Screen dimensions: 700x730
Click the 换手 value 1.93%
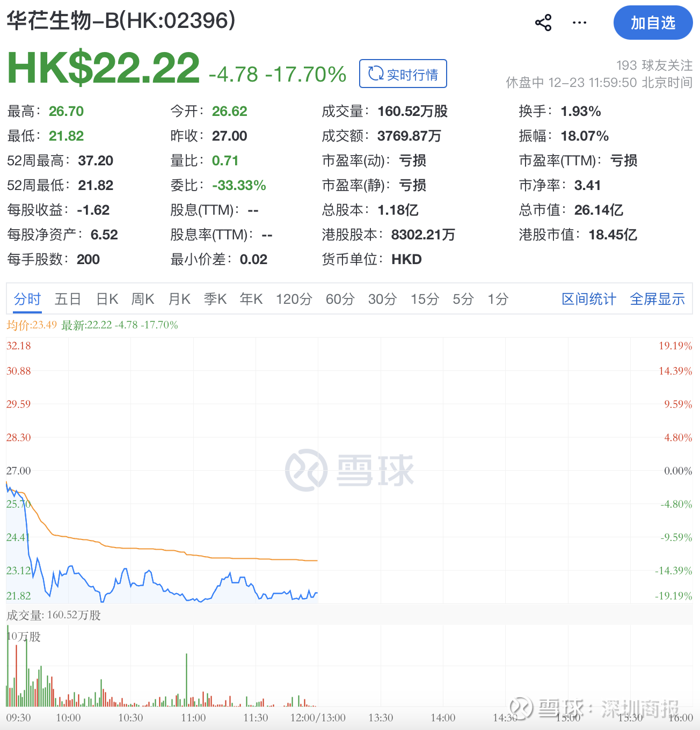tap(581, 111)
